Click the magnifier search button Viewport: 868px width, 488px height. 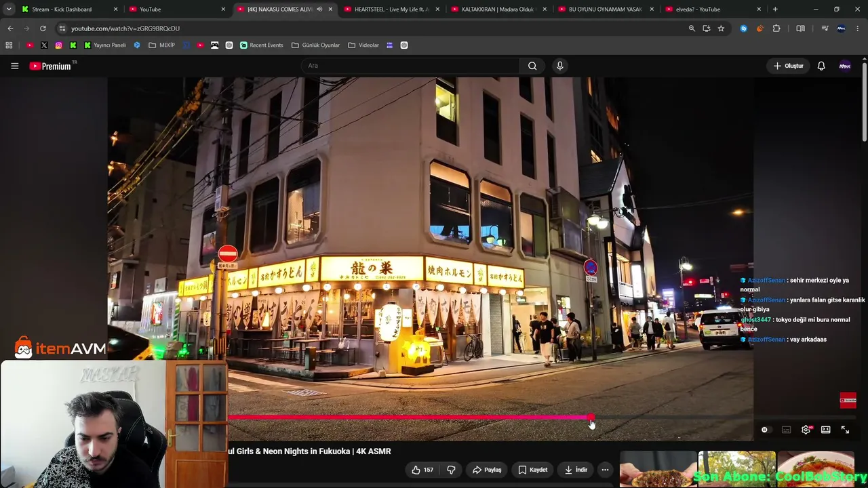coord(532,66)
